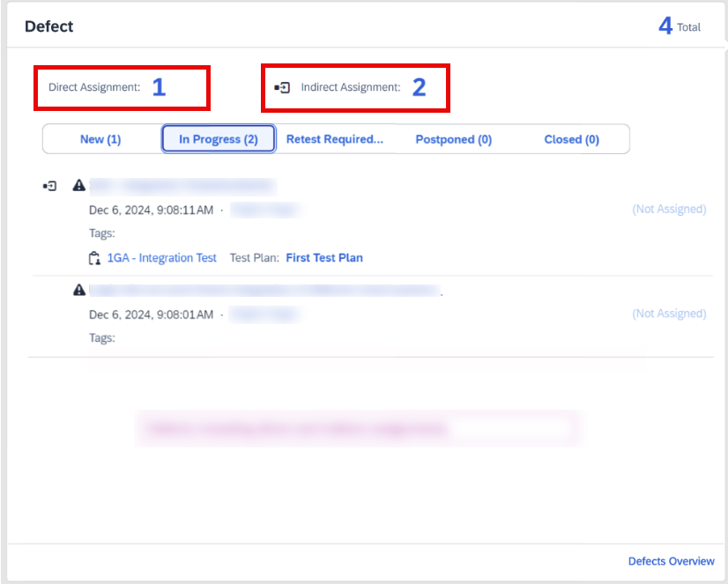
Task: Show the Postponed (0) defects tab
Action: [453, 139]
